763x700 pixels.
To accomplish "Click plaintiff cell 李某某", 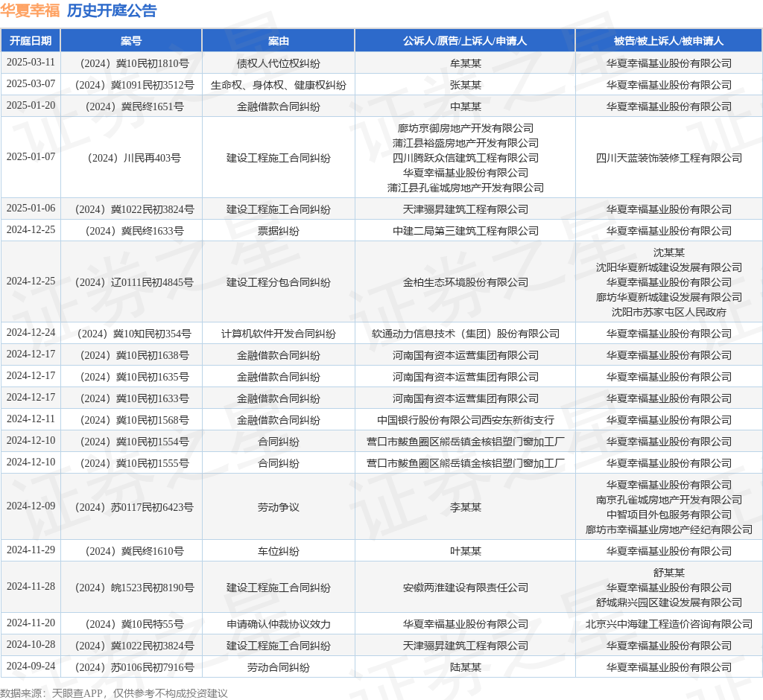I will coord(465,507).
